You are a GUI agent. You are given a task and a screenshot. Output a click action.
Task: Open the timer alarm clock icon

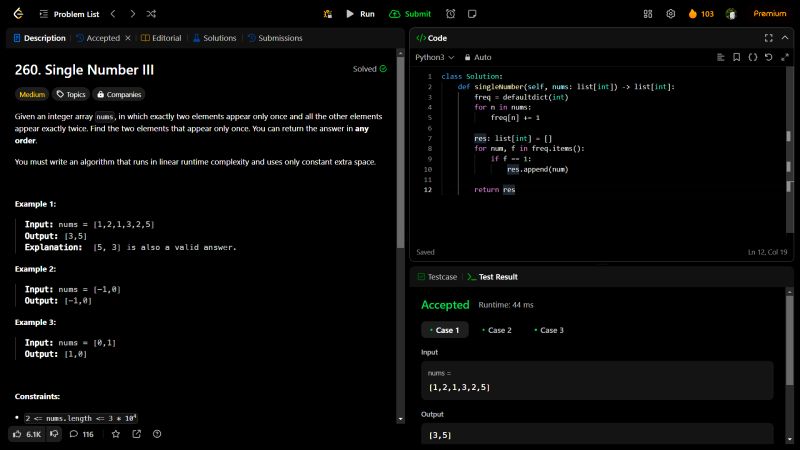(x=451, y=14)
